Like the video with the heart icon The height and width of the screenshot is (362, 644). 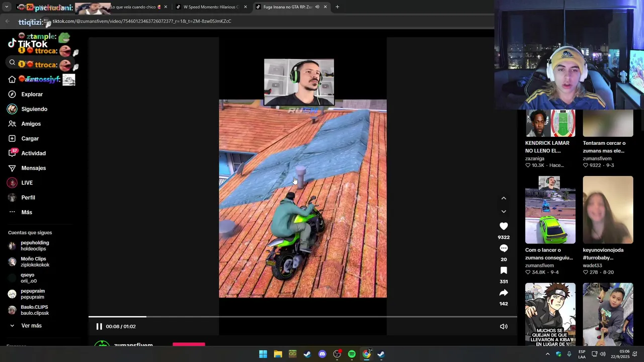(504, 226)
